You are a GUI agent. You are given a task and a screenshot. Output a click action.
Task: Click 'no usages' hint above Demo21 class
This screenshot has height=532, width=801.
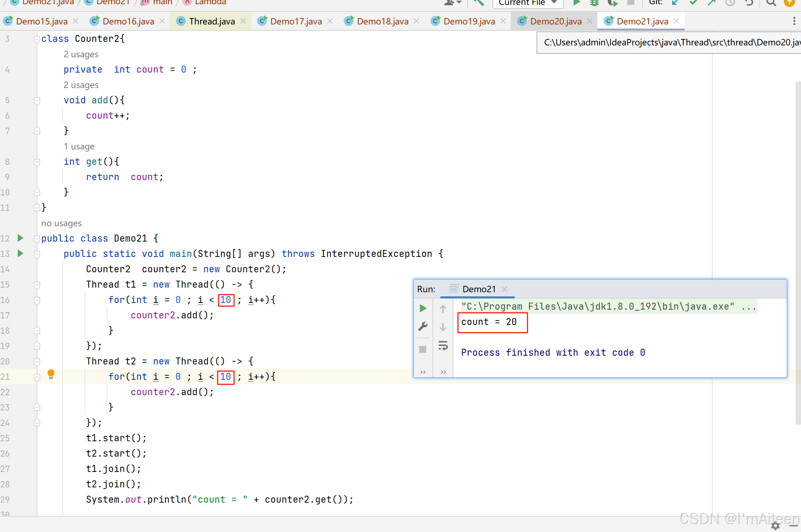pos(61,223)
